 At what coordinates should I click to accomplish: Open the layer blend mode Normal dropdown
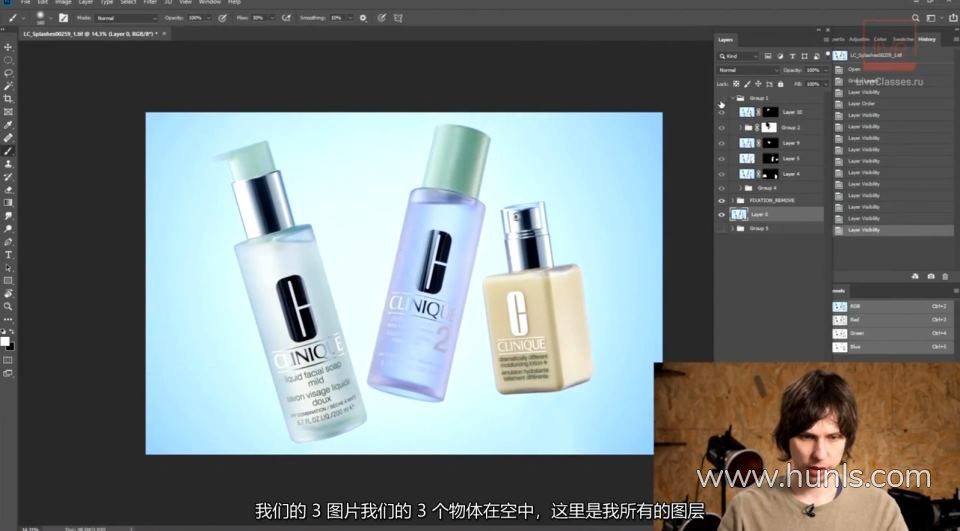click(747, 70)
